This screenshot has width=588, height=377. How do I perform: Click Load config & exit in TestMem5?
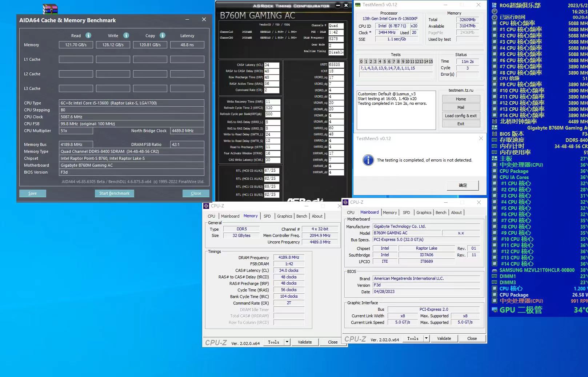click(x=461, y=115)
